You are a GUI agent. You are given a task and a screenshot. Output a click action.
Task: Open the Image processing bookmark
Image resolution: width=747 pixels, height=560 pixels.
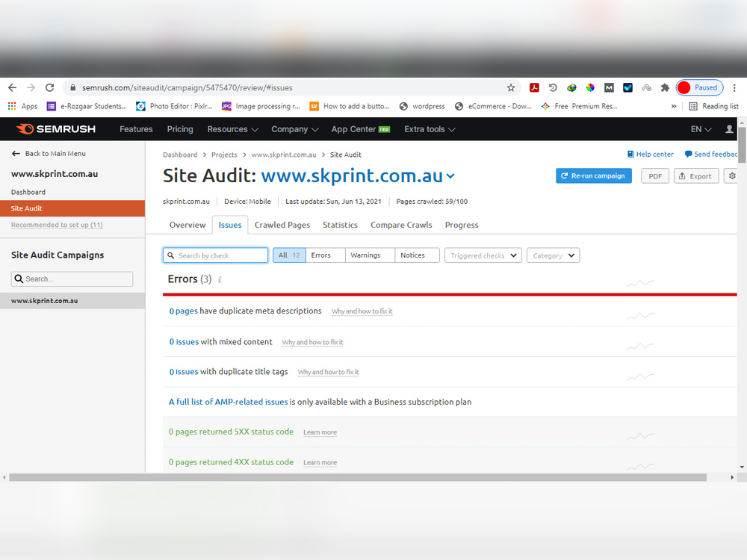[261, 106]
